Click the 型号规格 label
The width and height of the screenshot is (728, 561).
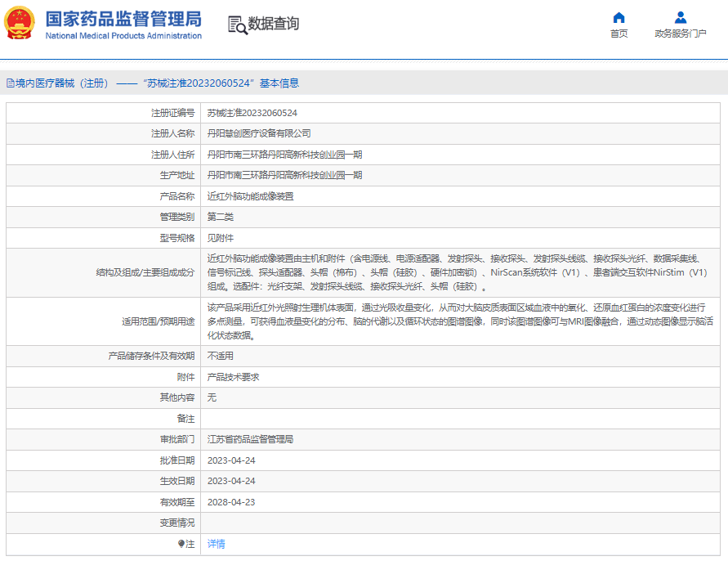pos(176,238)
